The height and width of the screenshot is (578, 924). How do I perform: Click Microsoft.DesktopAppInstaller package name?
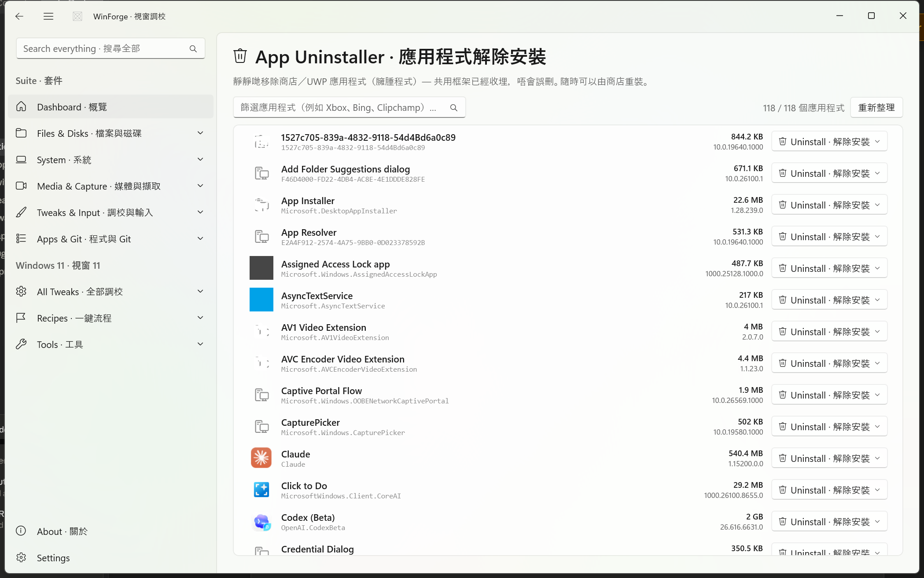coord(339,211)
